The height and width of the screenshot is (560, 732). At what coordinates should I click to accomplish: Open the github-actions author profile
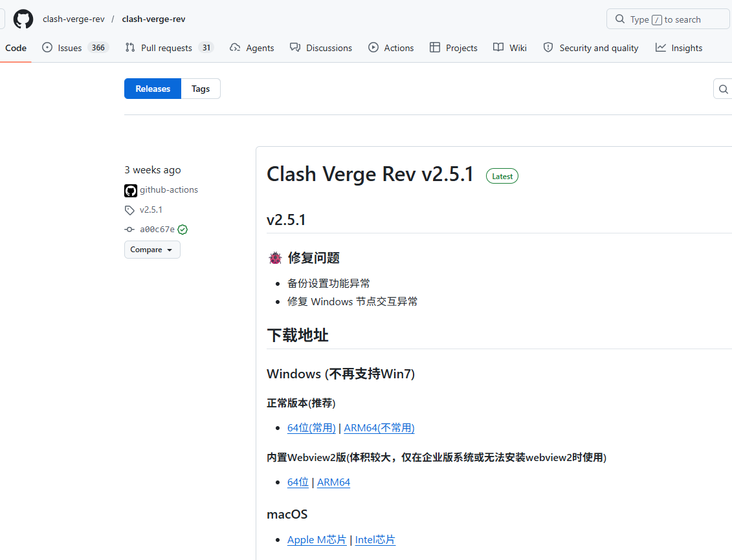[168, 189]
